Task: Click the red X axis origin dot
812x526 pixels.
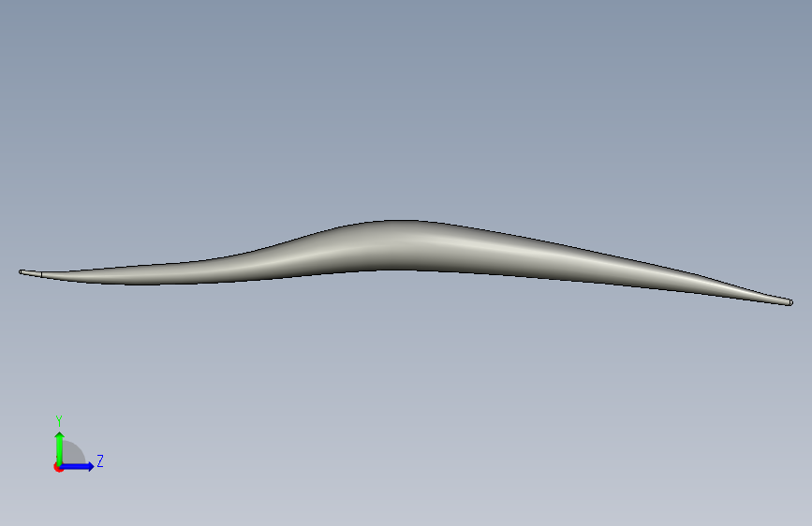Action: pos(58,467)
